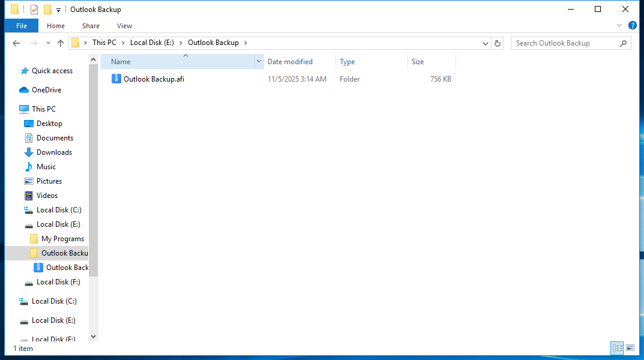Sort by Date modified column
Screen dimensions: 644x360
point(290,62)
